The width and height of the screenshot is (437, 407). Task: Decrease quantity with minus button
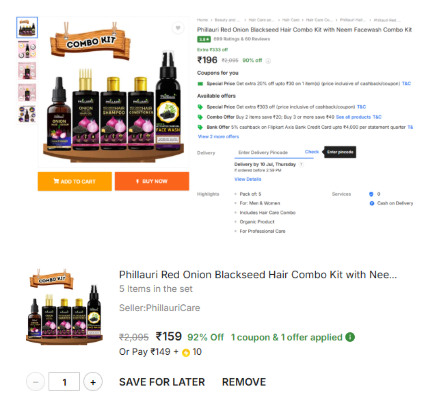(36, 382)
